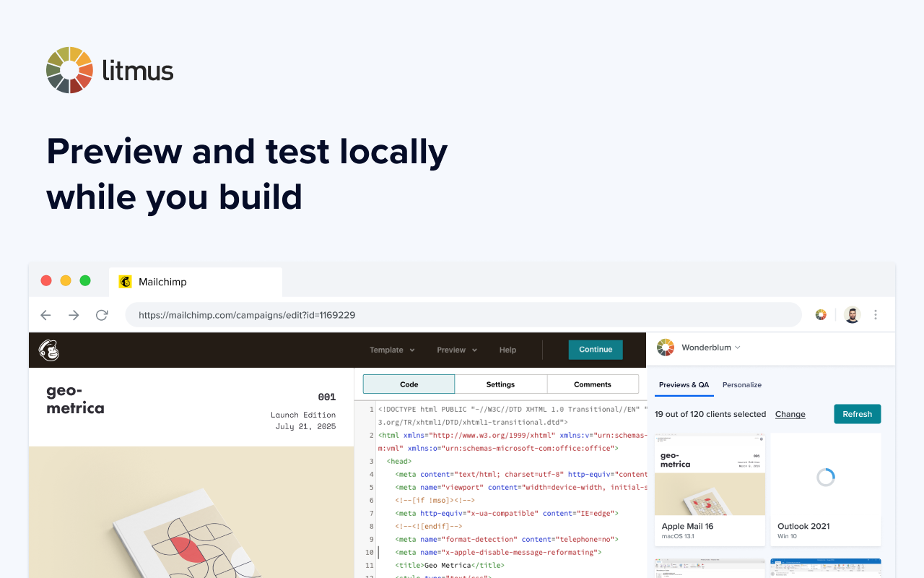Expand the Wonderblum account dropdown

(x=710, y=348)
